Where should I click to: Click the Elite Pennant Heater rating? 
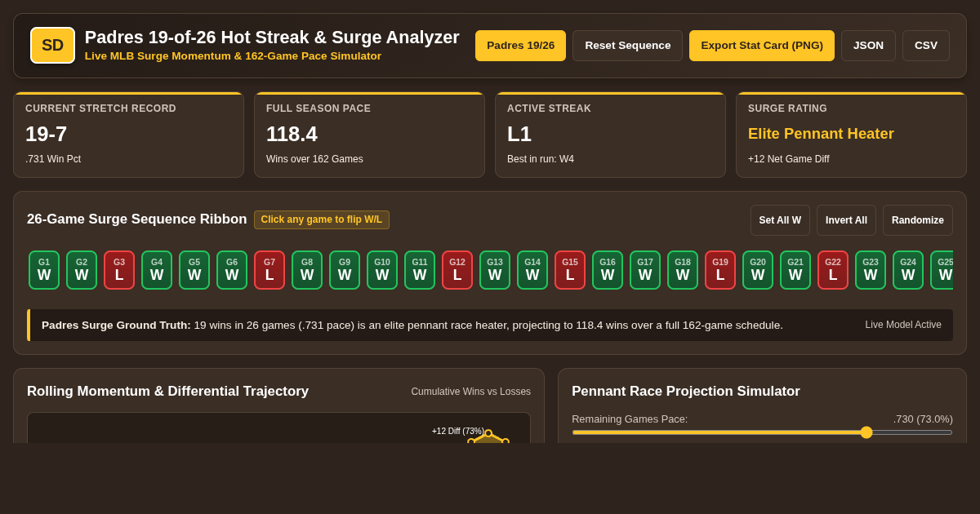(821, 134)
